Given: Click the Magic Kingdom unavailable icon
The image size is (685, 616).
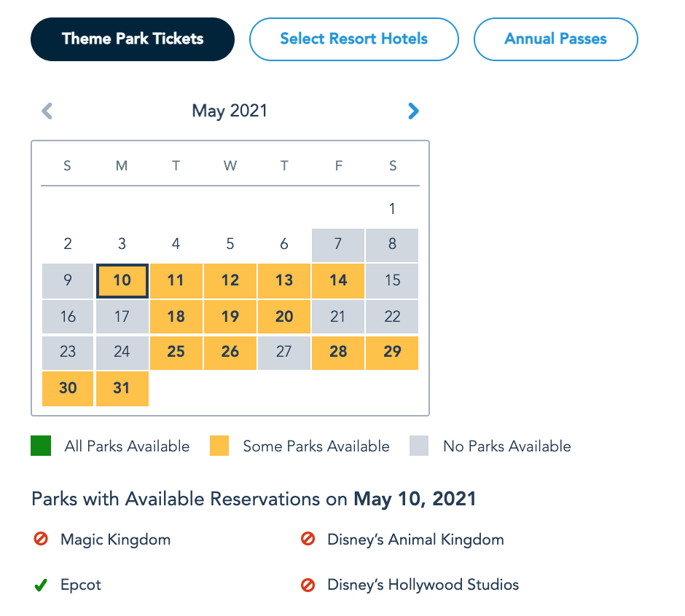Looking at the screenshot, I should [x=41, y=540].
